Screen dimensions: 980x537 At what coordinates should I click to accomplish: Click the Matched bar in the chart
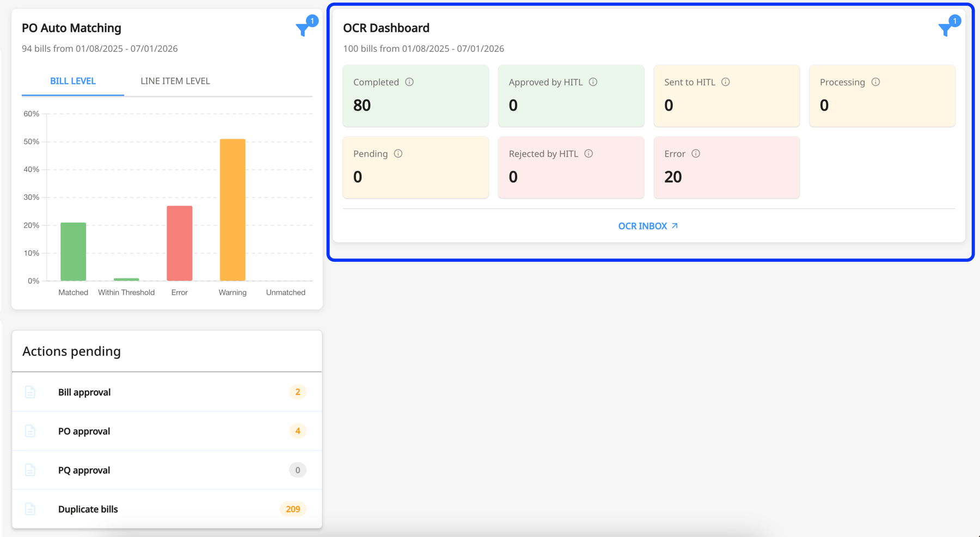[x=73, y=250]
